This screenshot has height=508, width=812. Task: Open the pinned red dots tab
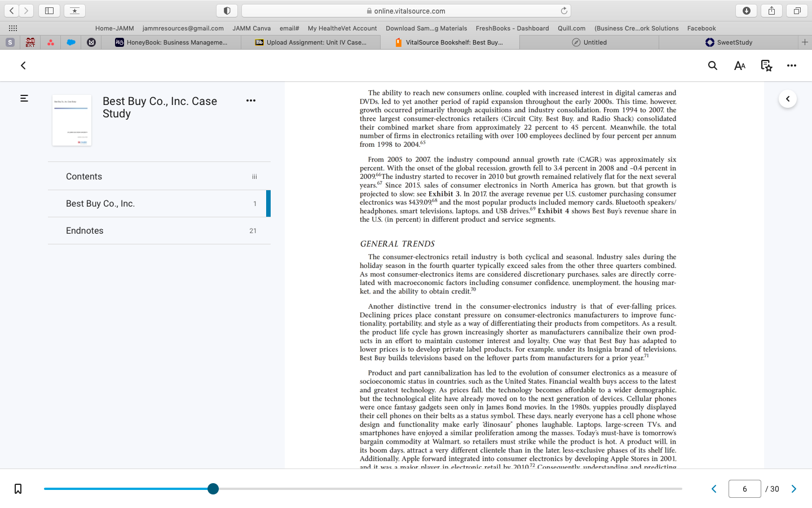tap(51, 42)
